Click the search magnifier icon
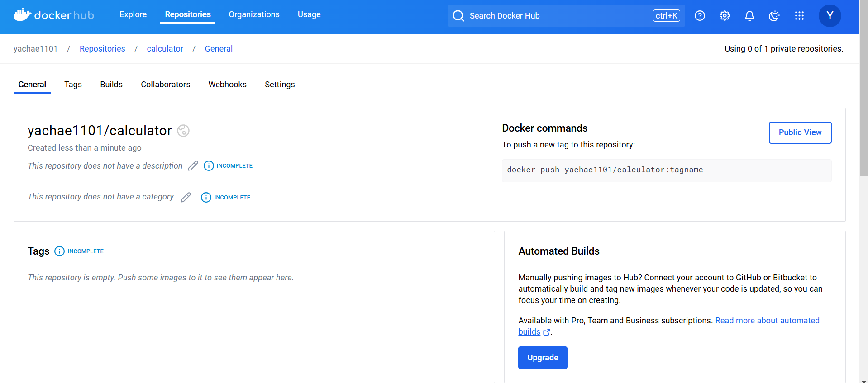 coord(458,16)
